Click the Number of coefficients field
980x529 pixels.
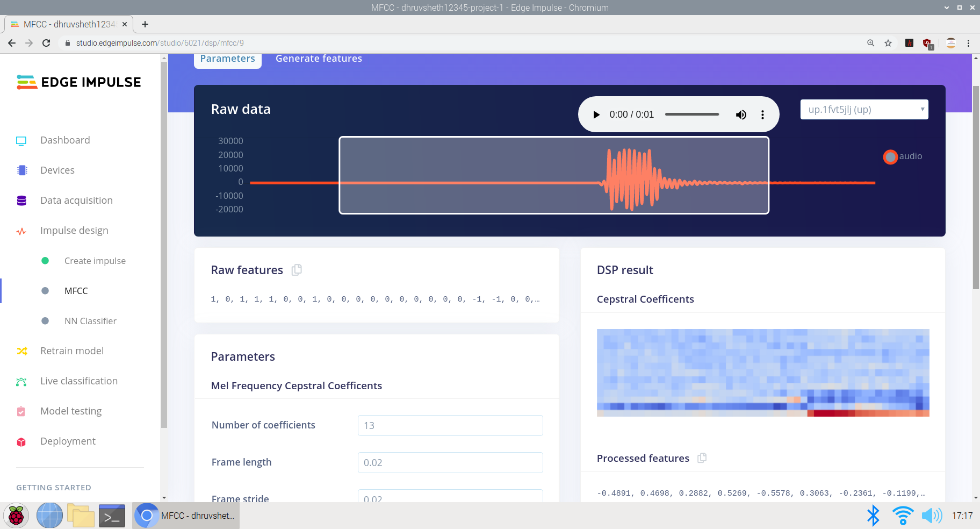point(450,425)
